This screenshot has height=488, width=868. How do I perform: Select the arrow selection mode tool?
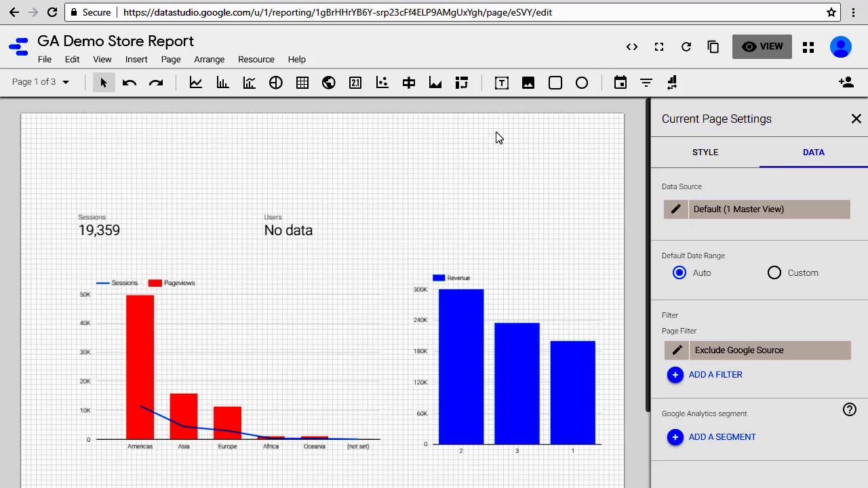[x=103, y=83]
